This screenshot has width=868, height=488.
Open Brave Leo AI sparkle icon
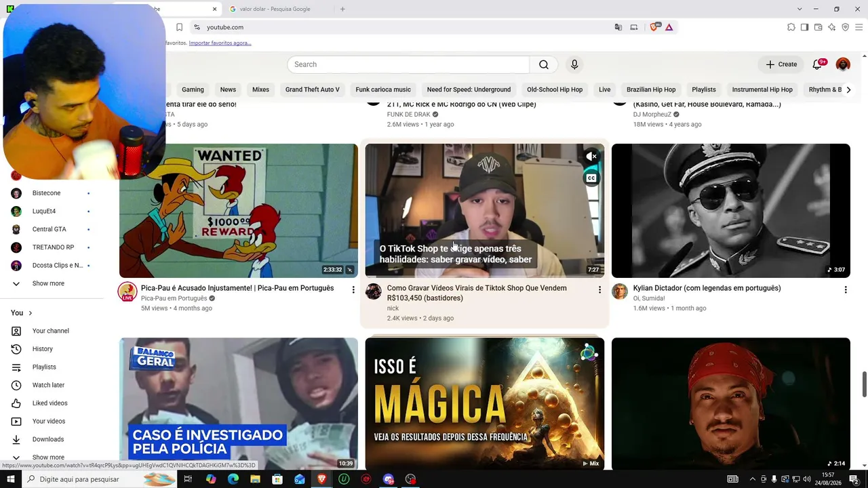pyautogui.click(x=831, y=27)
